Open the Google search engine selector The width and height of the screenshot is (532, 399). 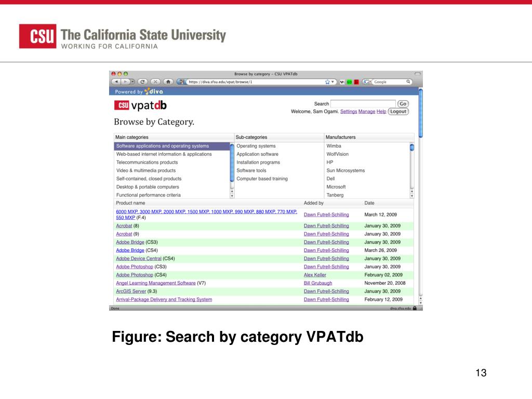coord(367,82)
